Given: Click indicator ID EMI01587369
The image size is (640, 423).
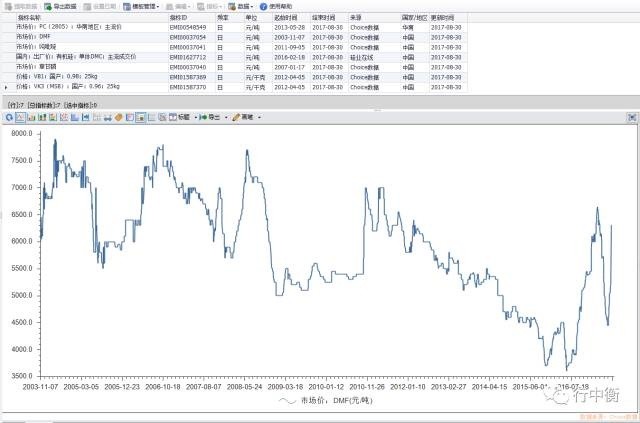Looking at the screenshot, I should [188, 77].
